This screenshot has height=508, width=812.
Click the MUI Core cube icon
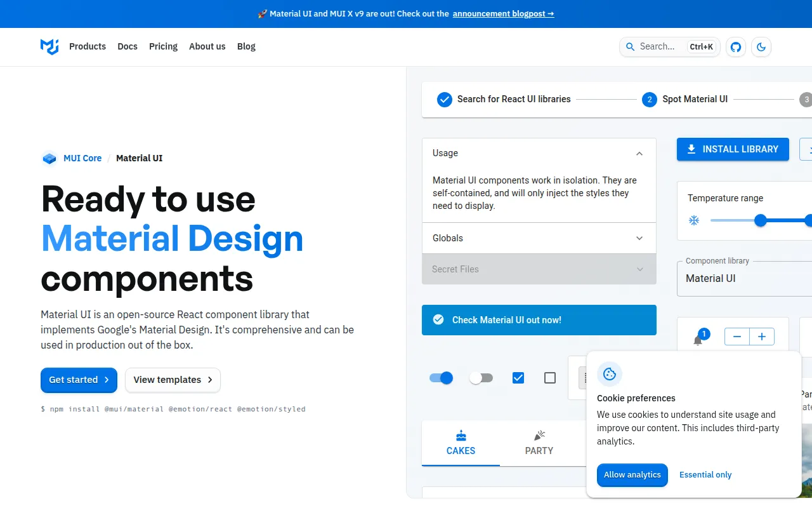pyautogui.click(x=49, y=158)
